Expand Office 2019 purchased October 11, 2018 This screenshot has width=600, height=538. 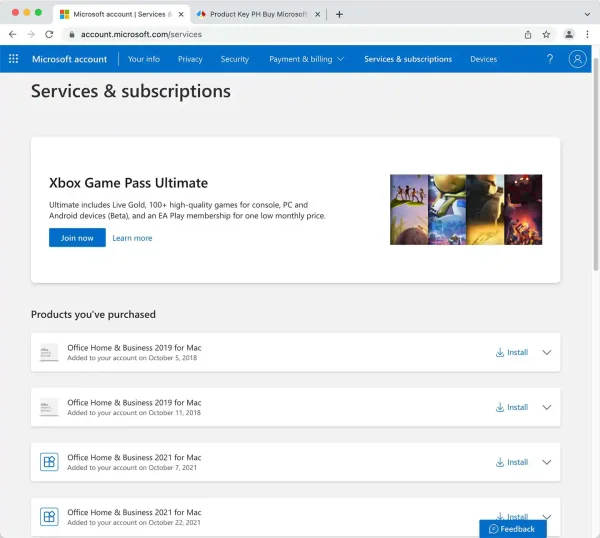(546, 407)
